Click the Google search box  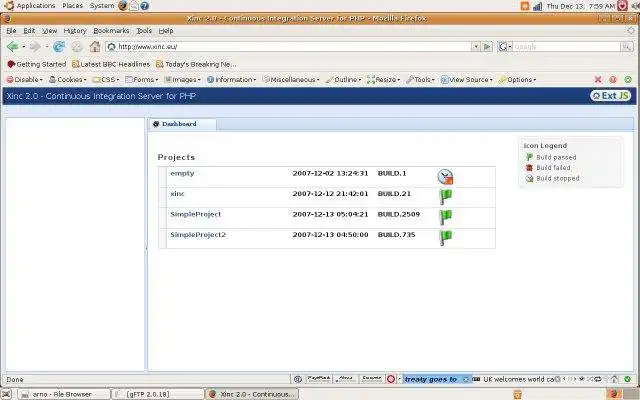point(567,47)
